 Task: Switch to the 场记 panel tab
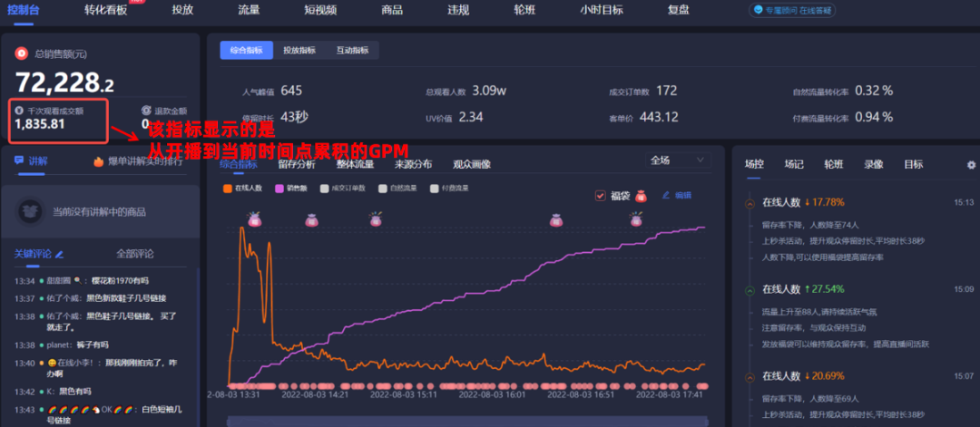coord(794,164)
